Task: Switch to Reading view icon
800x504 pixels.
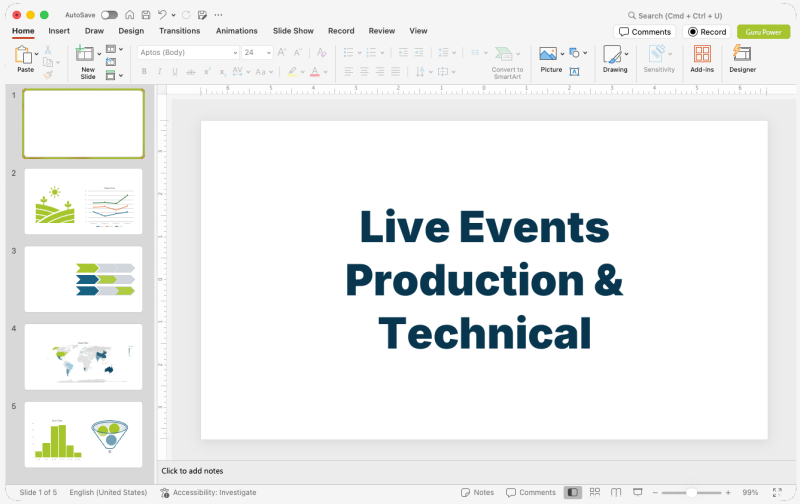Action: pos(616,492)
